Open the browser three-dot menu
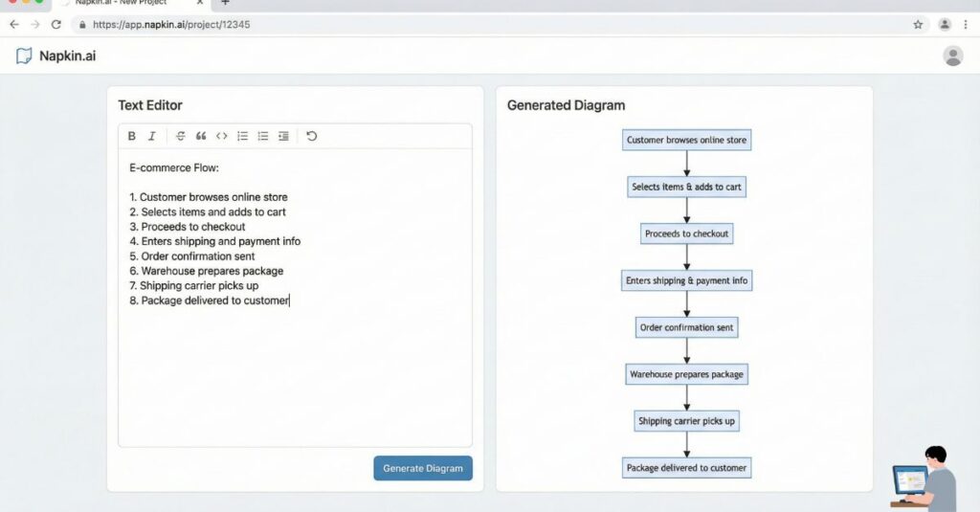The height and width of the screenshot is (512, 980). [x=967, y=24]
